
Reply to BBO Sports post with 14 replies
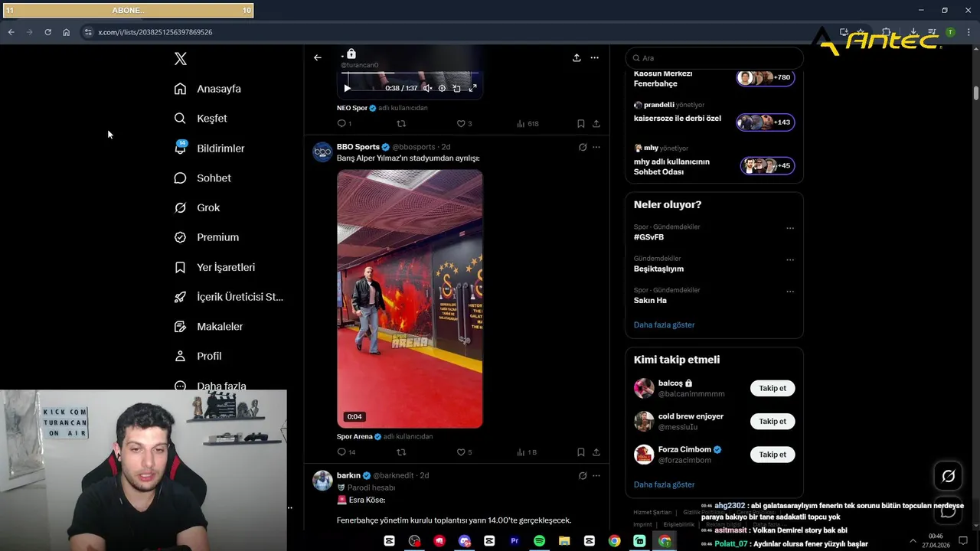coord(346,452)
